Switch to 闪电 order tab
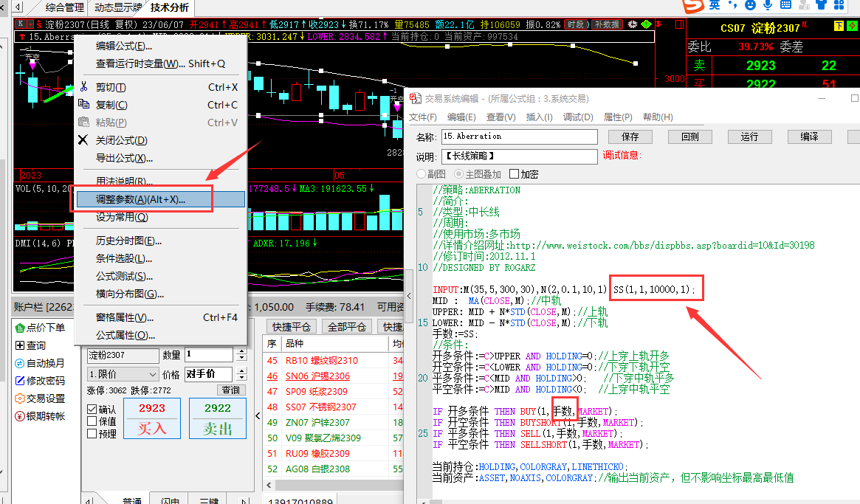 [x=170, y=500]
